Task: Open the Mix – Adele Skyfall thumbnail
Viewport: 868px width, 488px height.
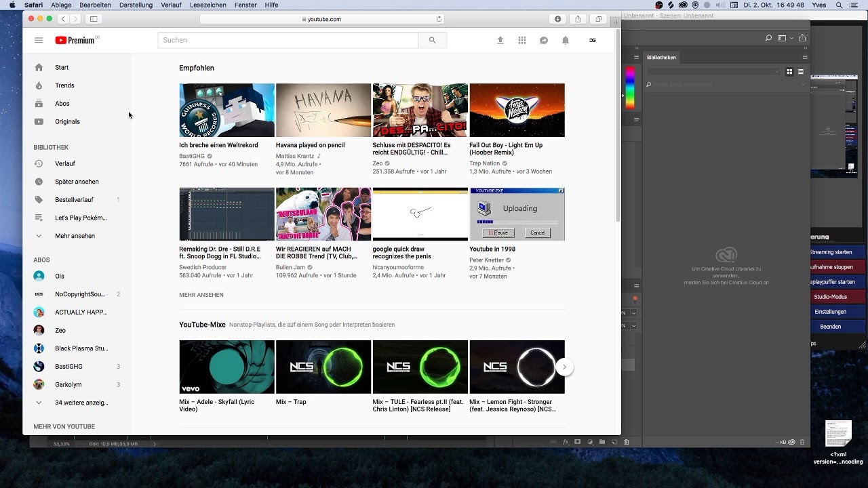Action: click(226, 367)
